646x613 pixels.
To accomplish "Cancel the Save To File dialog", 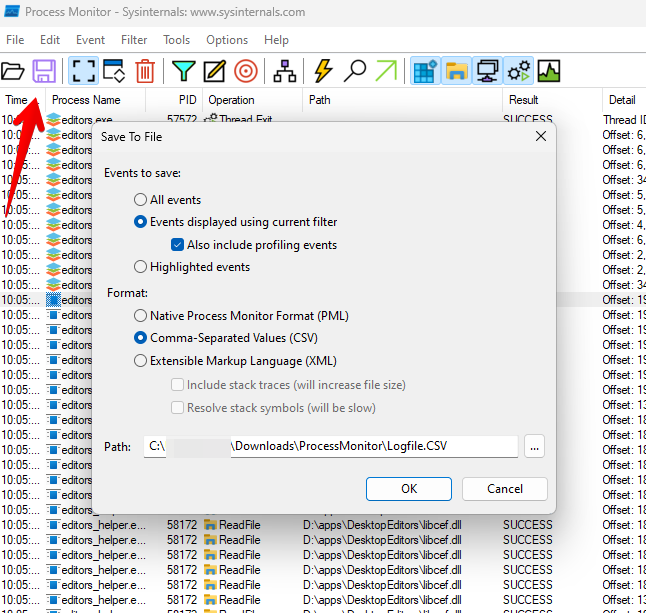I will tap(505, 489).
